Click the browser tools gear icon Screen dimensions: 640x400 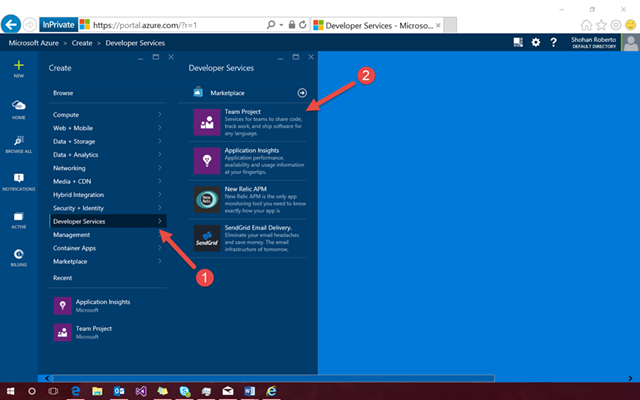[616, 25]
